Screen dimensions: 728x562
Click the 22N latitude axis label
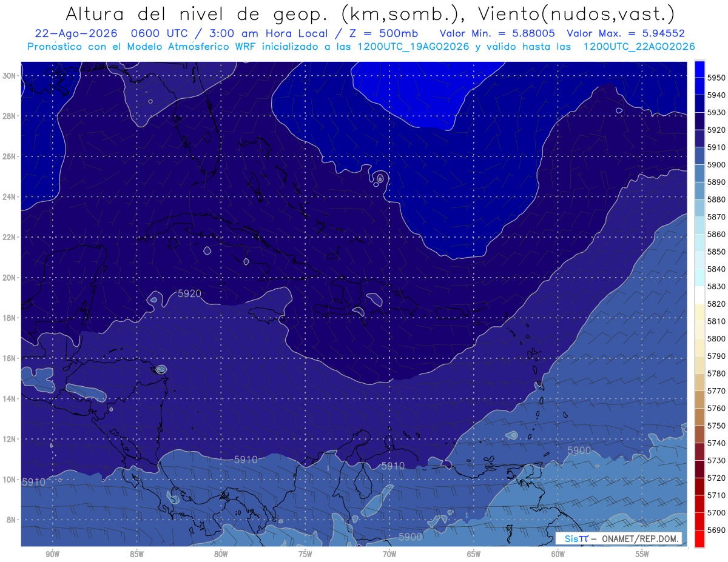click(8, 237)
